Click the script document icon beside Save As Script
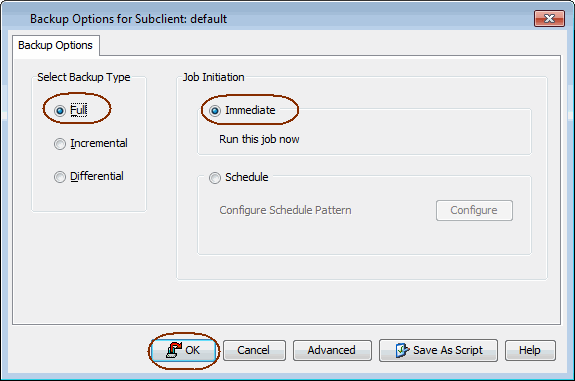The image size is (575, 381). 402,350
